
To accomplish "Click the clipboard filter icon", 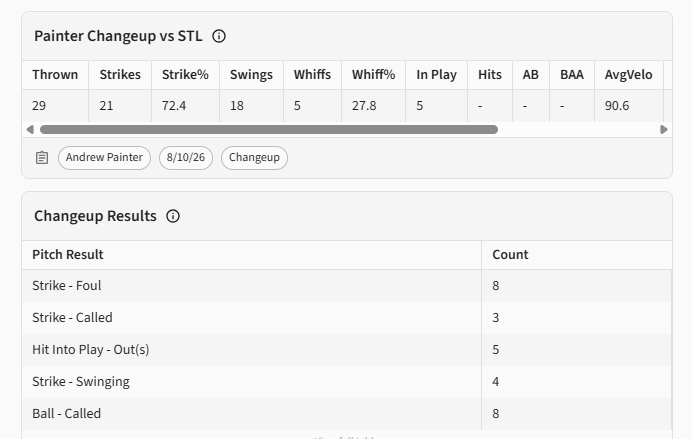I will [x=42, y=158].
